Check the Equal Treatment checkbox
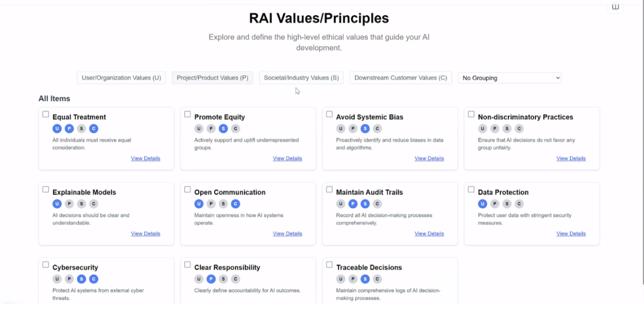 [x=46, y=114]
